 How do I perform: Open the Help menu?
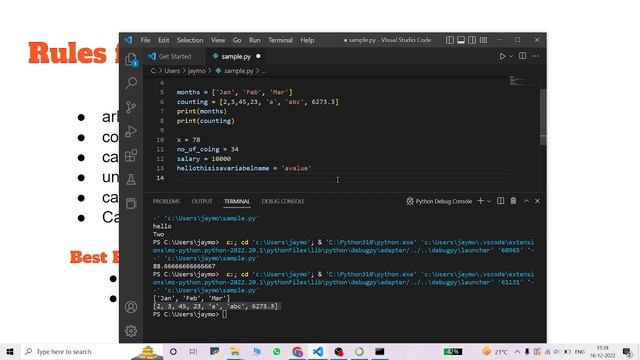tap(307, 40)
